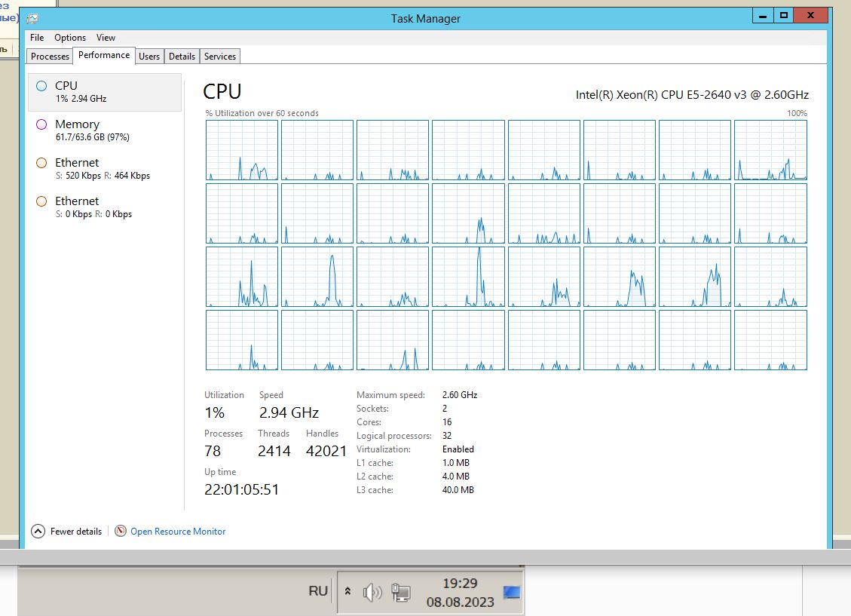Click the Up time value 22:01:05:51
Screen dimensions: 851x616
click(x=241, y=489)
